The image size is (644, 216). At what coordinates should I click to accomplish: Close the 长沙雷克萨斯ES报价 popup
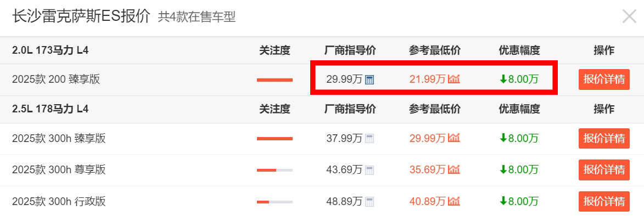[x=629, y=17]
